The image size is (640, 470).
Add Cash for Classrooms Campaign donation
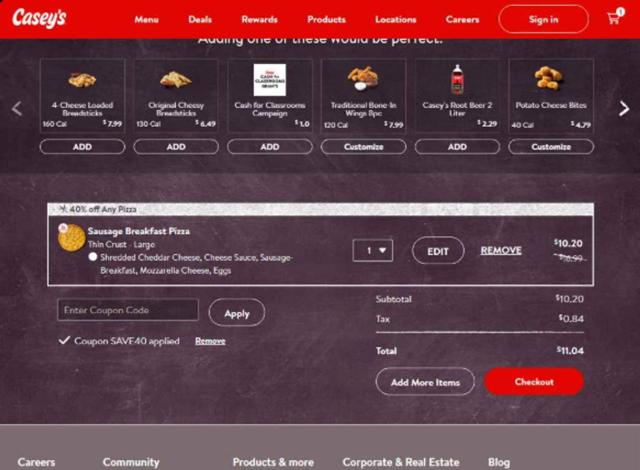pyautogui.click(x=270, y=146)
